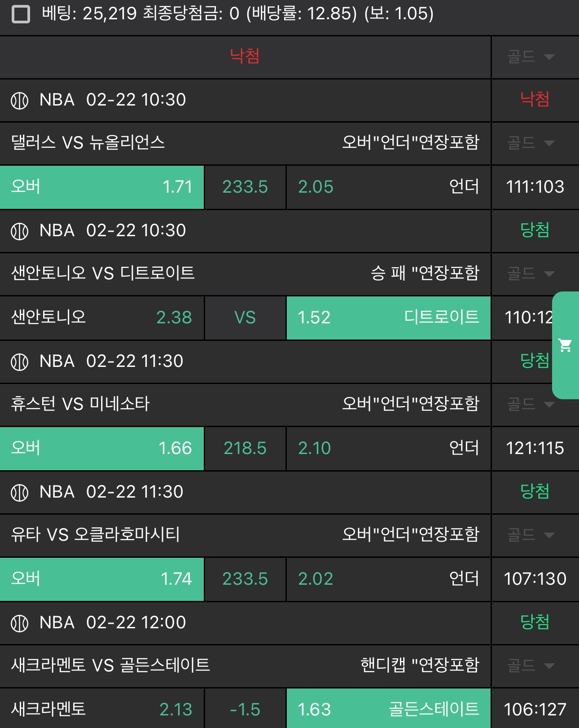
Task: Click the basketball icon for the 샌안토니오 game
Action: pos(20,231)
